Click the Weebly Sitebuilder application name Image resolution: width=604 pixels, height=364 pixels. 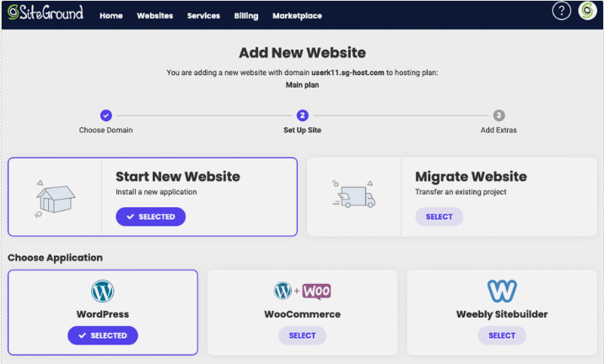click(502, 314)
